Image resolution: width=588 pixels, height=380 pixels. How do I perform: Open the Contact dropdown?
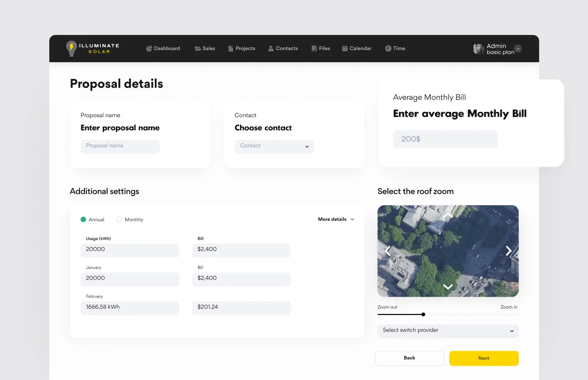[x=274, y=146]
